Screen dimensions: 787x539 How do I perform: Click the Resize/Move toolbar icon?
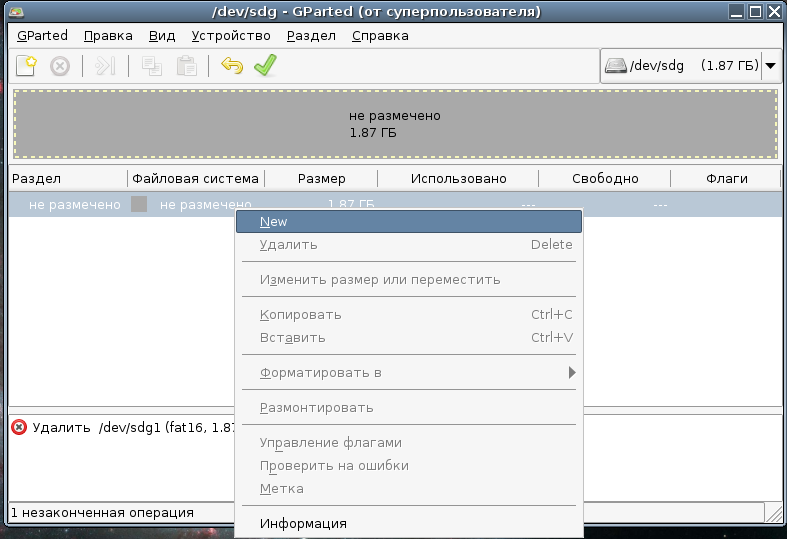[105, 66]
